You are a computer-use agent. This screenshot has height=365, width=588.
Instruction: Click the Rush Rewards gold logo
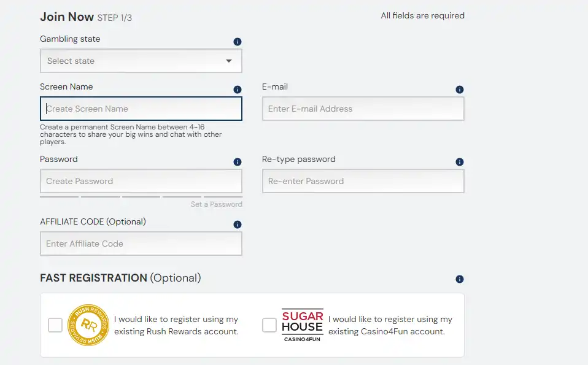(88, 325)
